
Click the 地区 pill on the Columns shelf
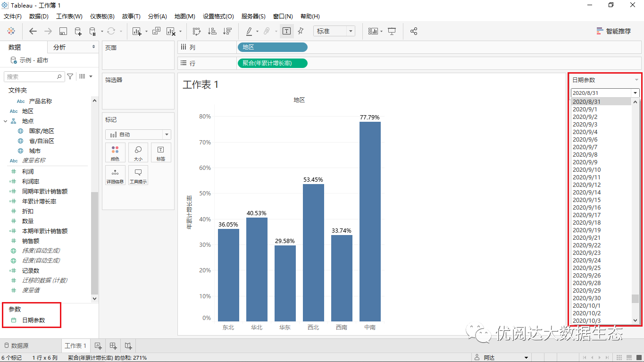click(272, 47)
